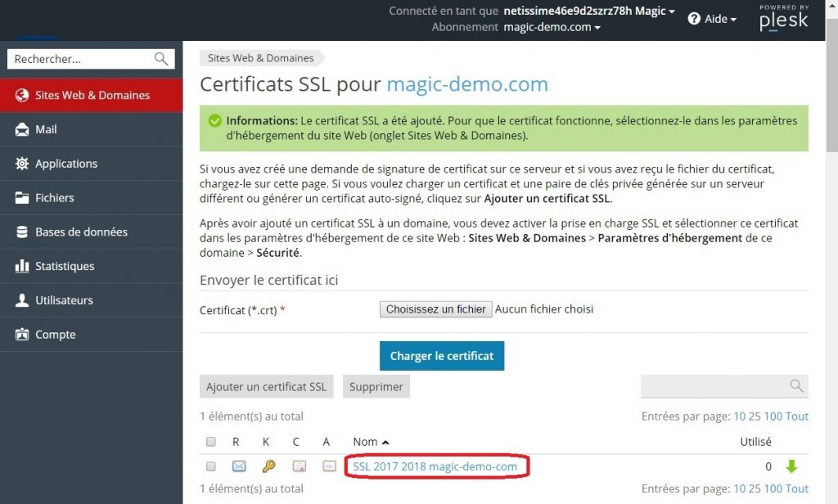Click the Sites Web & Domaines breadcrumb
This screenshot has height=504, width=838.
click(x=261, y=58)
